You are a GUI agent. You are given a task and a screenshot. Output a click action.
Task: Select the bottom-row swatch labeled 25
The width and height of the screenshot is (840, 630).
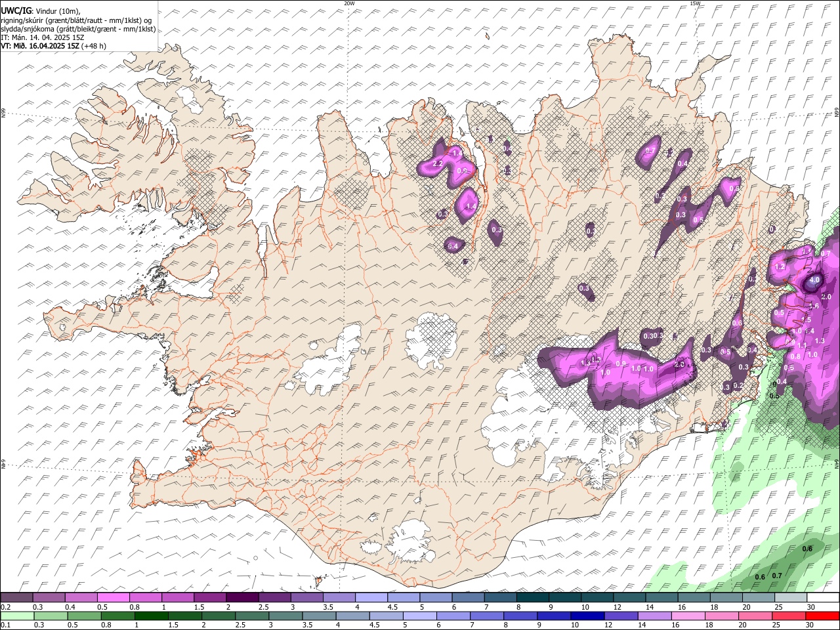coord(787,616)
